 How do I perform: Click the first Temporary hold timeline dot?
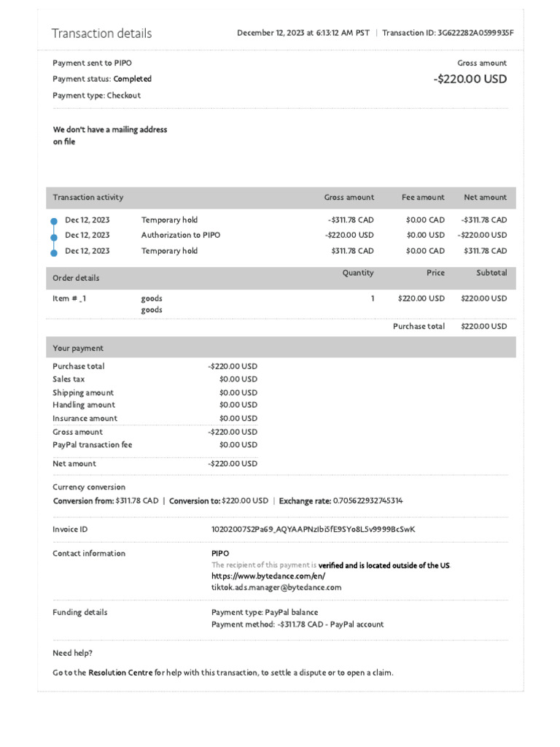click(54, 221)
